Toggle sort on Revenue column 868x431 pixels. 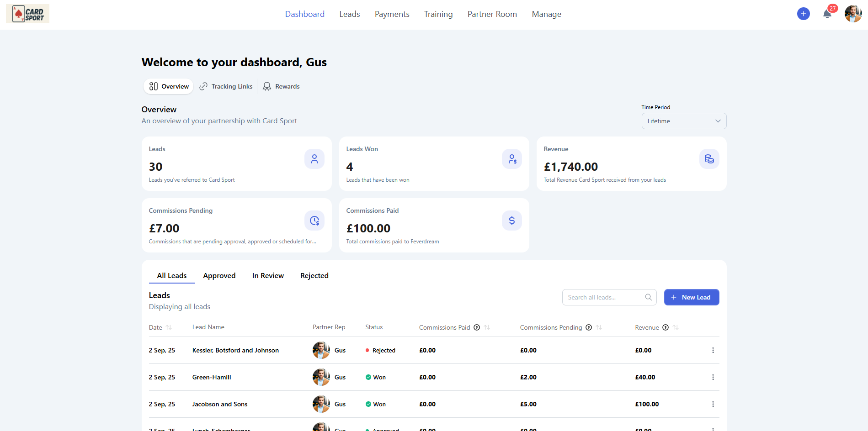pos(676,327)
